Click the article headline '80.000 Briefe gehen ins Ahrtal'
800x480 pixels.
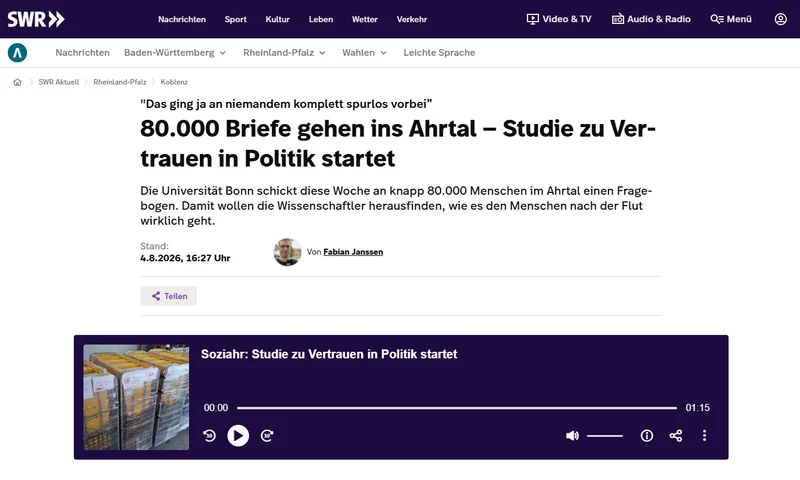[398, 143]
